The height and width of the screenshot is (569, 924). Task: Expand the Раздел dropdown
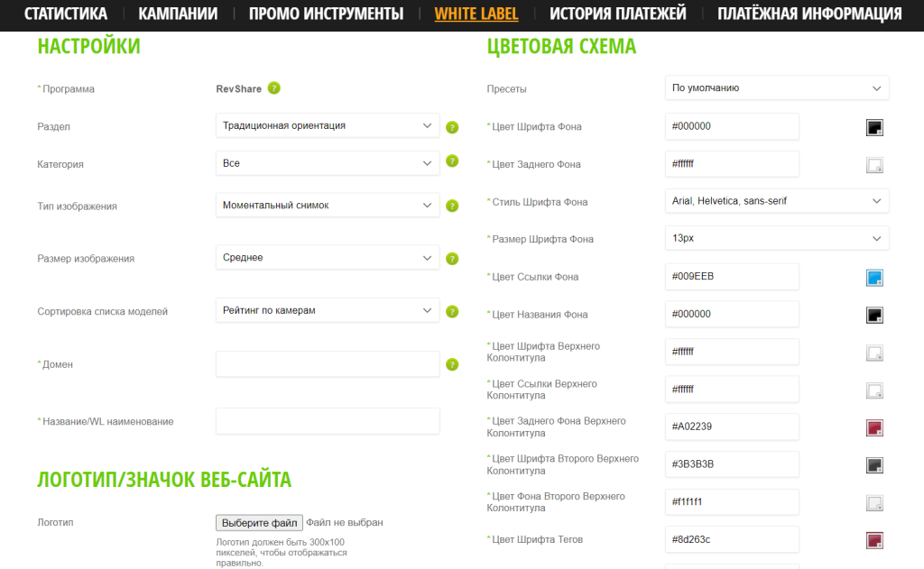tap(328, 125)
